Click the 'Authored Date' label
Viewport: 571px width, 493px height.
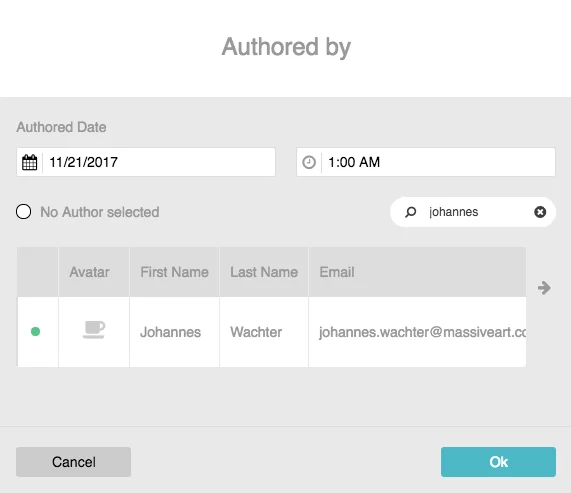tap(61, 127)
